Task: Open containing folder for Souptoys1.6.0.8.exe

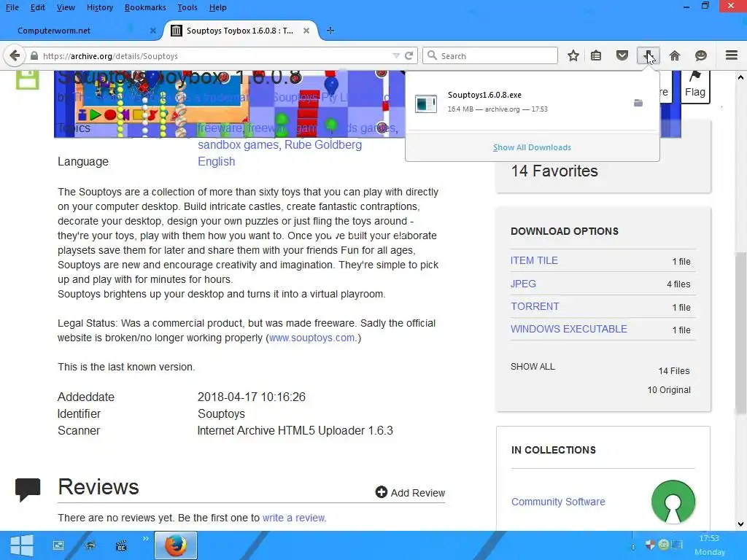Action: [x=638, y=103]
